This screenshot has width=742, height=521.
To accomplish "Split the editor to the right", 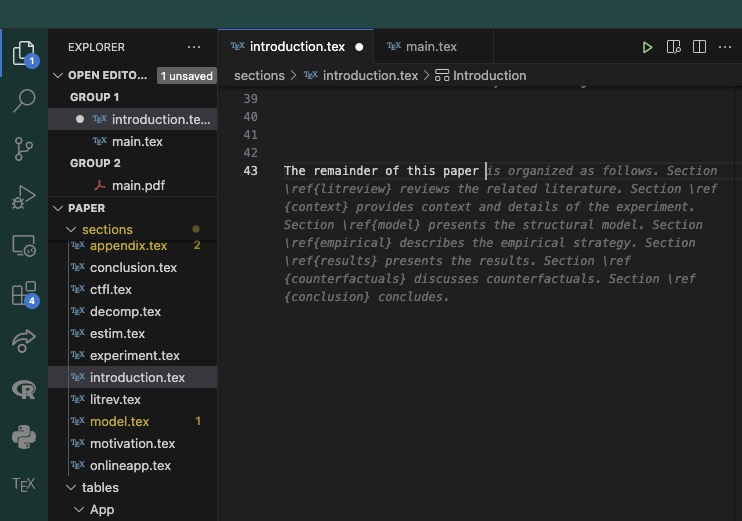I will 699,47.
